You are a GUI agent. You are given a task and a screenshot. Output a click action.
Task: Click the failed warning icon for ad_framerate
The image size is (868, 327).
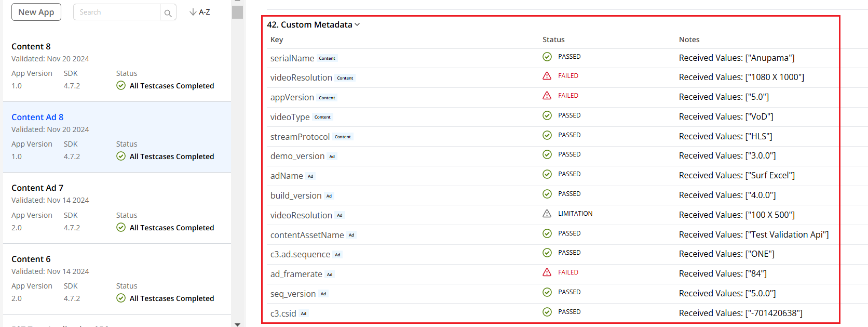(547, 272)
